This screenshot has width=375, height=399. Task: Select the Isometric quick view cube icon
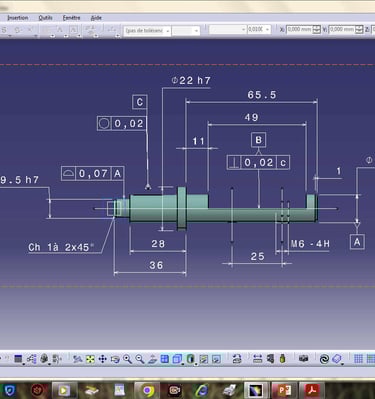coord(177,359)
